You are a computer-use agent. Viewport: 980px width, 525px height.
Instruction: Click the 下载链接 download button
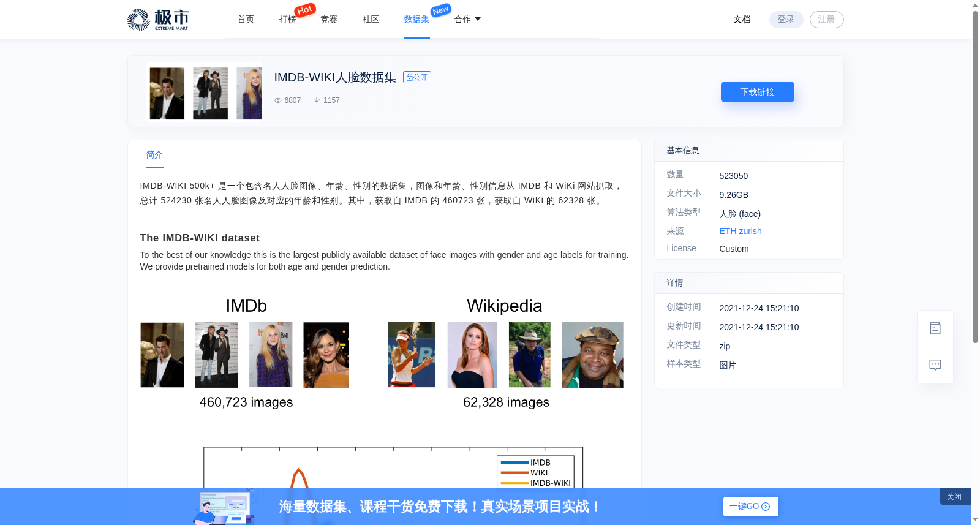tap(757, 92)
